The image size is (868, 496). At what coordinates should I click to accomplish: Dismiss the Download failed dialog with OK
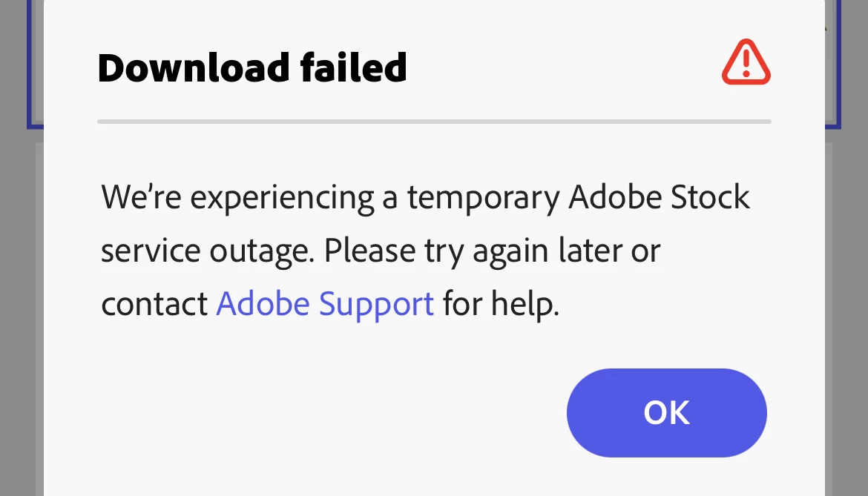click(x=666, y=412)
